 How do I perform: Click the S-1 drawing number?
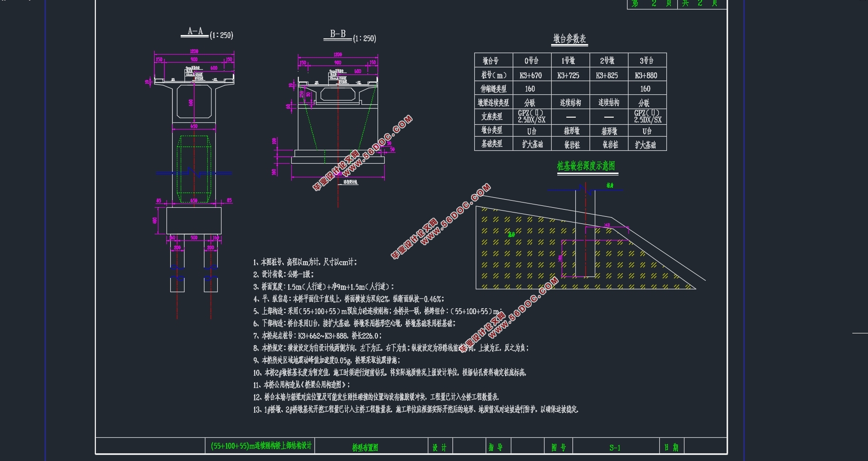(x=615, y=447)
